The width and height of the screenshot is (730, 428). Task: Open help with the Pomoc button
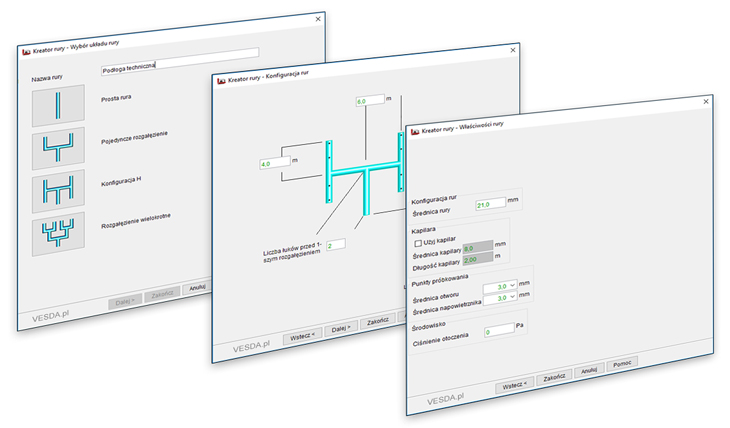tap(622, 363)
